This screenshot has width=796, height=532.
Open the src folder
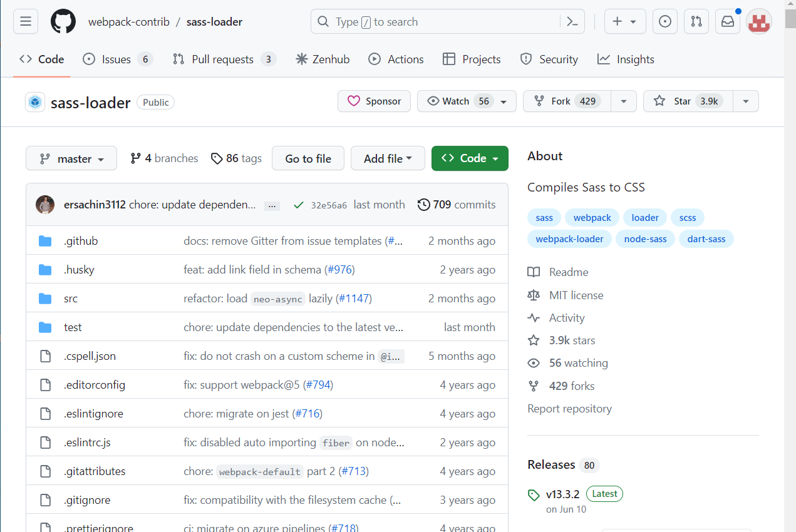tap(71, 299)
